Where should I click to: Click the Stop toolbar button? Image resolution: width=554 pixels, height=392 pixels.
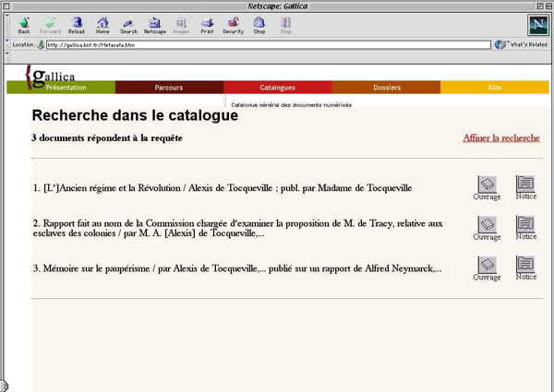coord(286,26)
